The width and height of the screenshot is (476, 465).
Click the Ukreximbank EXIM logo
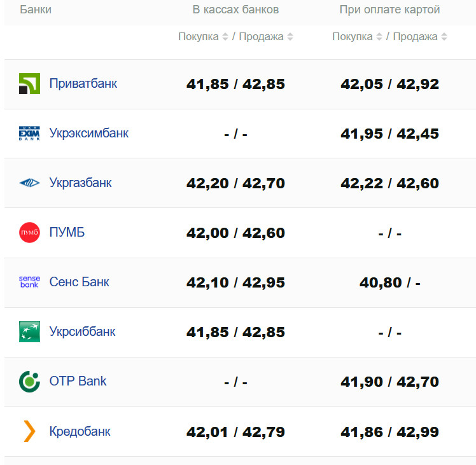click(x=29, y=134)
